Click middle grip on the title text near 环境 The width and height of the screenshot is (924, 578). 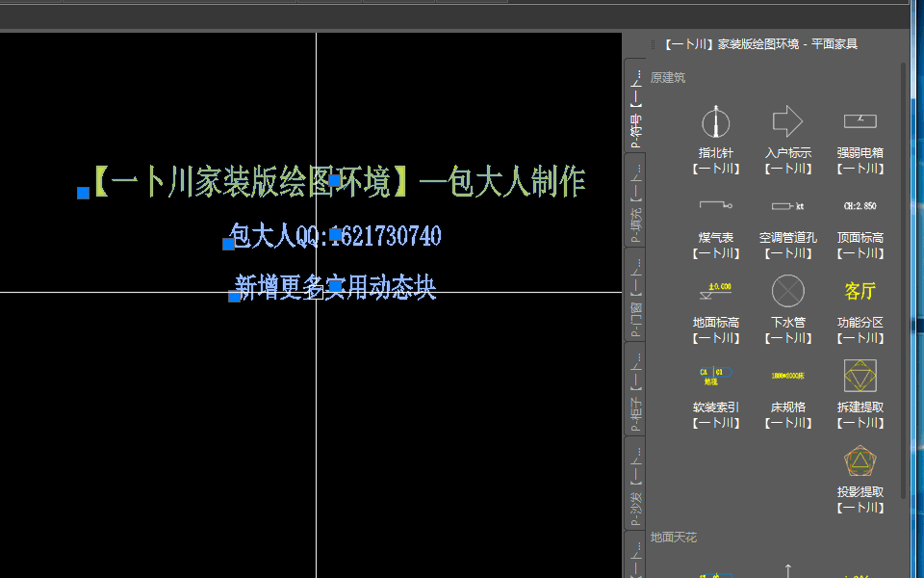pos(335,180)
